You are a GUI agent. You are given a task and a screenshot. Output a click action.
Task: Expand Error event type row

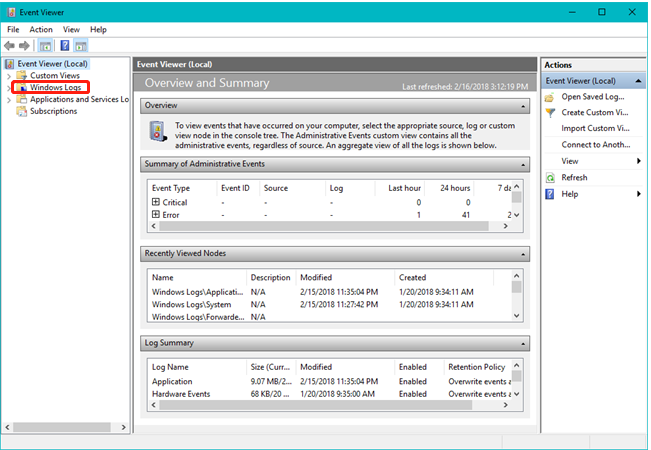[155, 215]
